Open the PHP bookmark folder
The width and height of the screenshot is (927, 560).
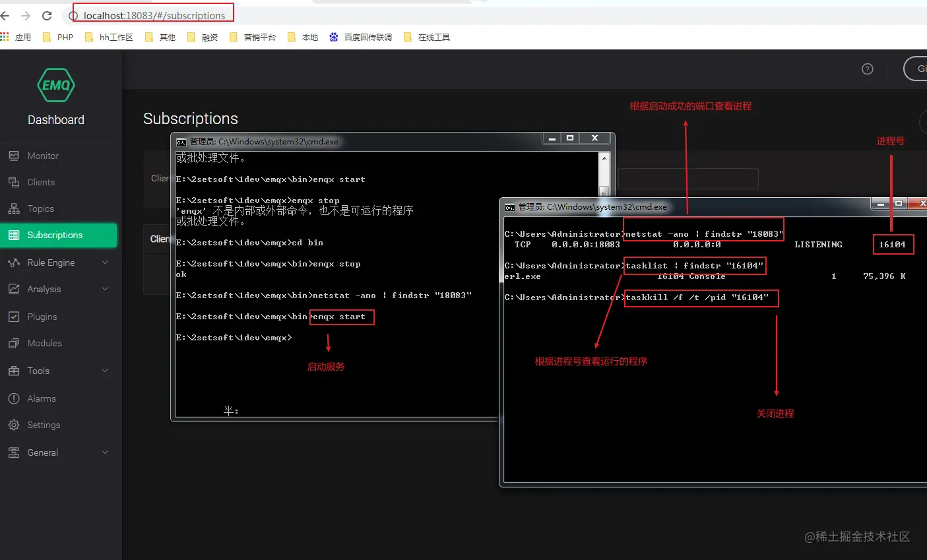58,37
